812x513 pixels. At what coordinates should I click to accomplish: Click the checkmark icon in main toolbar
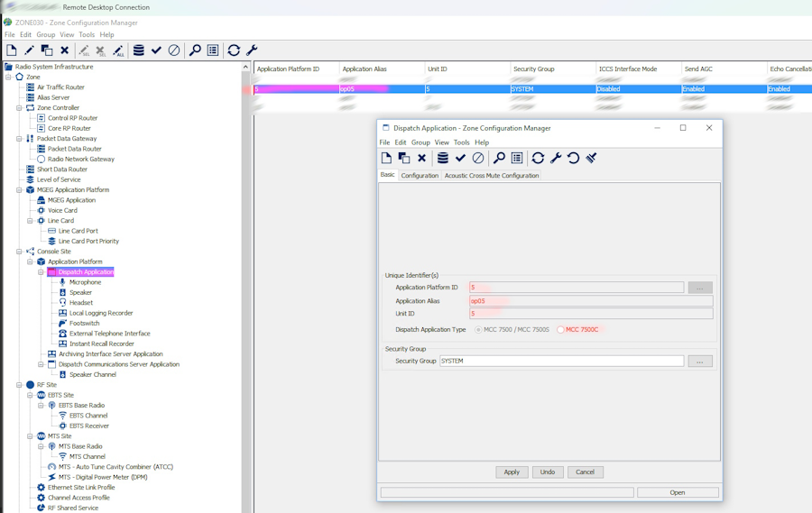[x=156, y=50]
